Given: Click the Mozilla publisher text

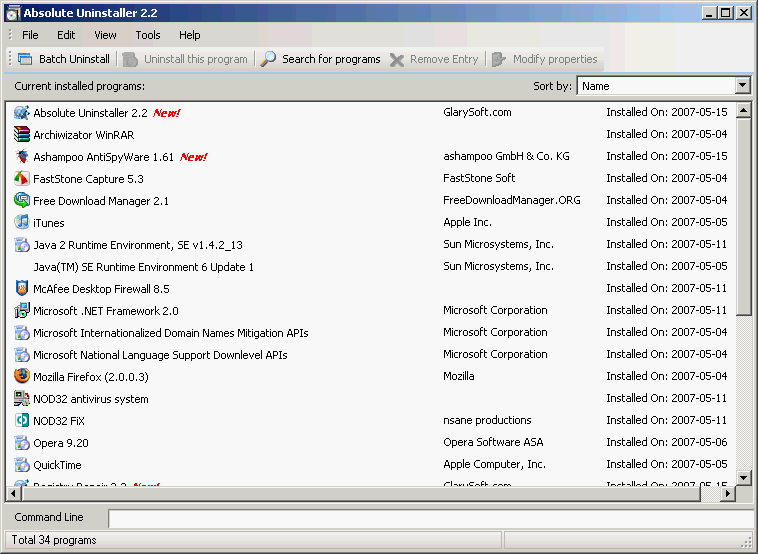Looking at the screenshot, I should (x=459, y=376).
